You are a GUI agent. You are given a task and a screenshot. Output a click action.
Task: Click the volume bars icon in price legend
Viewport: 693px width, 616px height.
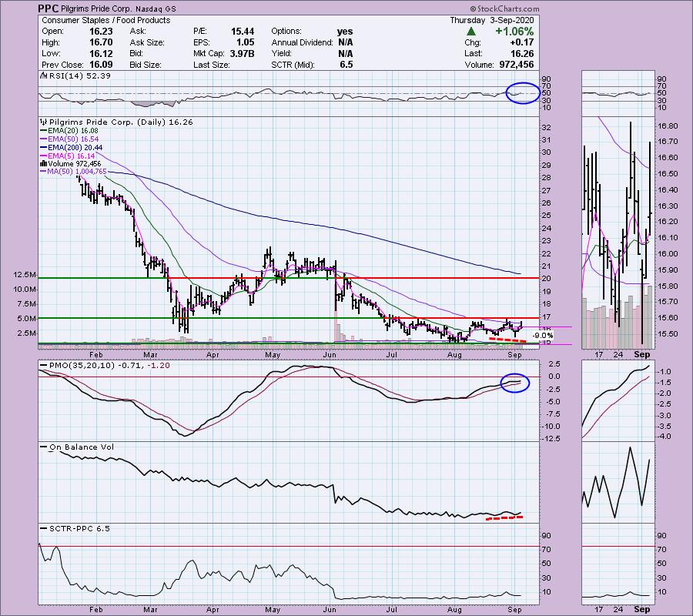pos(43,164)
